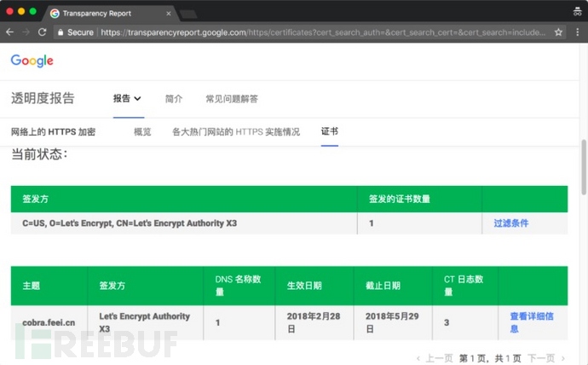Image resolution: width=588 pixels, height=365 pixels.
Task: Click 网络上的 HTTPS 加密 heading
Action: point(53,131)
